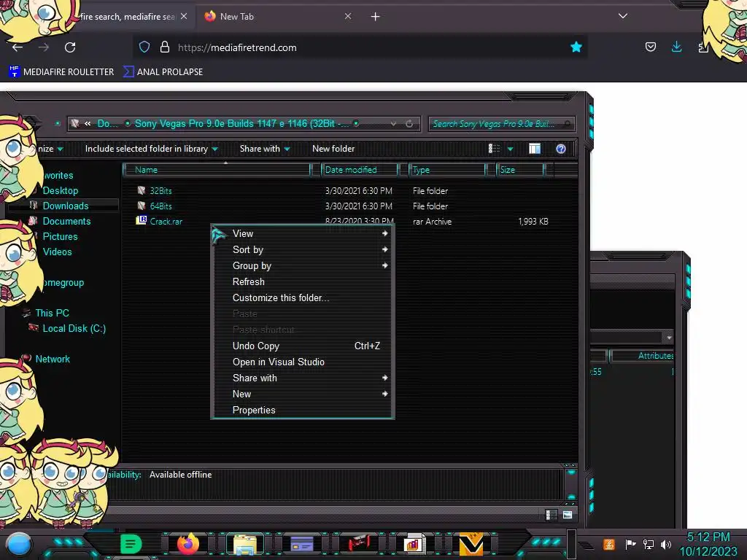Open File Explorer from the taskbar
This screenshot has width=747, height=560.
[245, 544]
